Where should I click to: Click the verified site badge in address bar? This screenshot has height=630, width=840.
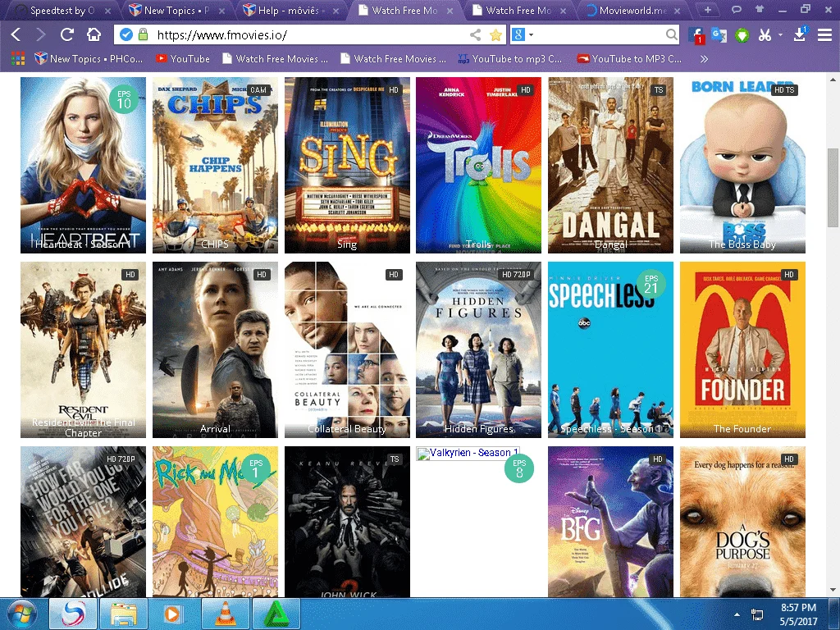(126, 34)
